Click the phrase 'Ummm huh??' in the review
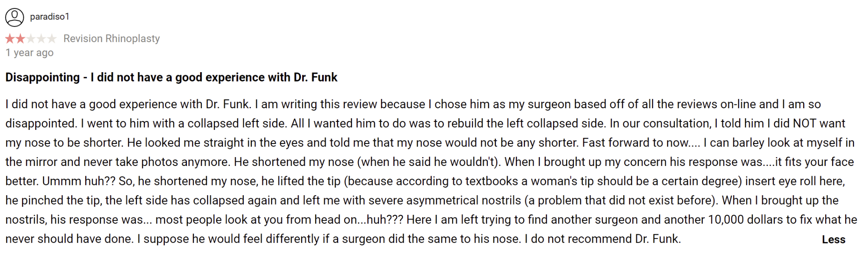This screenshot has height=253, width=868. coord(79,181)
